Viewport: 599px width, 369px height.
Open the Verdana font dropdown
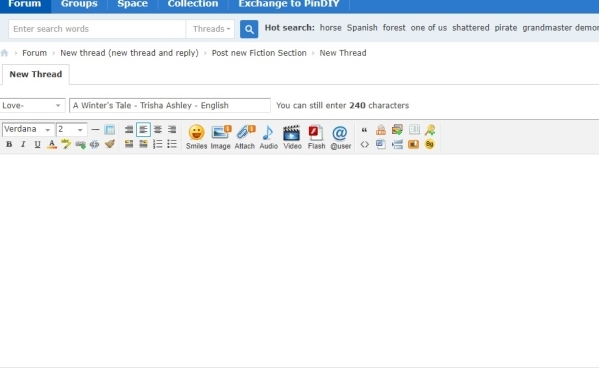[x=28, y=129]
